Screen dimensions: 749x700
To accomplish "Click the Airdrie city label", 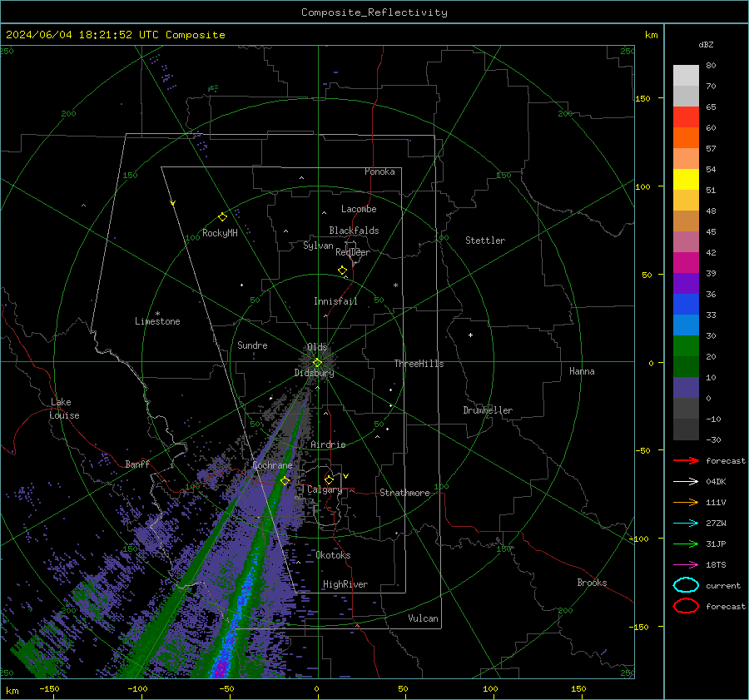I will (328, 444).
